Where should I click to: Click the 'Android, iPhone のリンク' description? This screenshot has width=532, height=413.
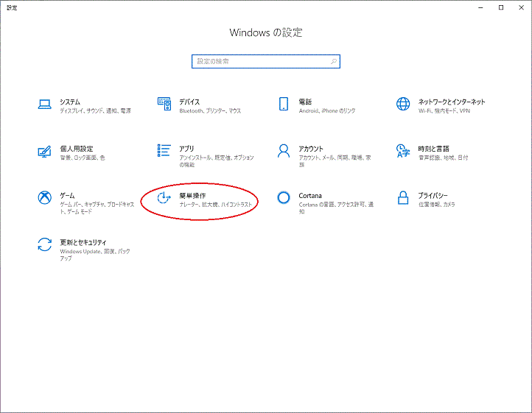point(327,111)
